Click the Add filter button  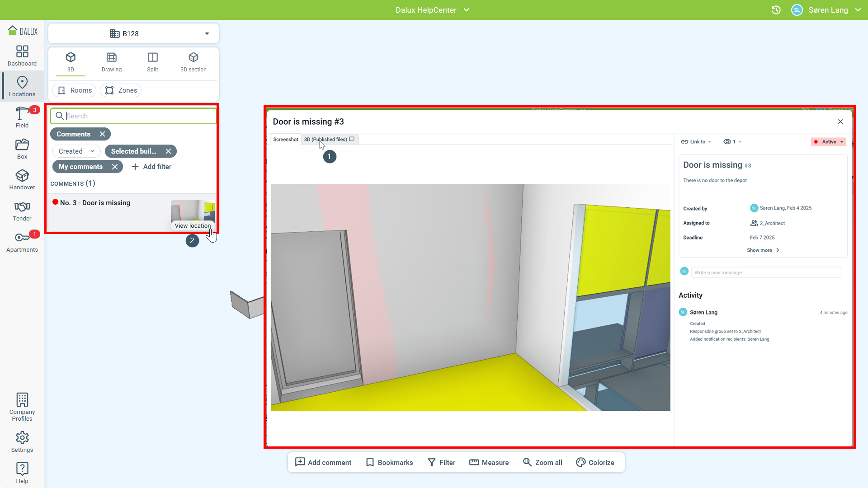151,167
